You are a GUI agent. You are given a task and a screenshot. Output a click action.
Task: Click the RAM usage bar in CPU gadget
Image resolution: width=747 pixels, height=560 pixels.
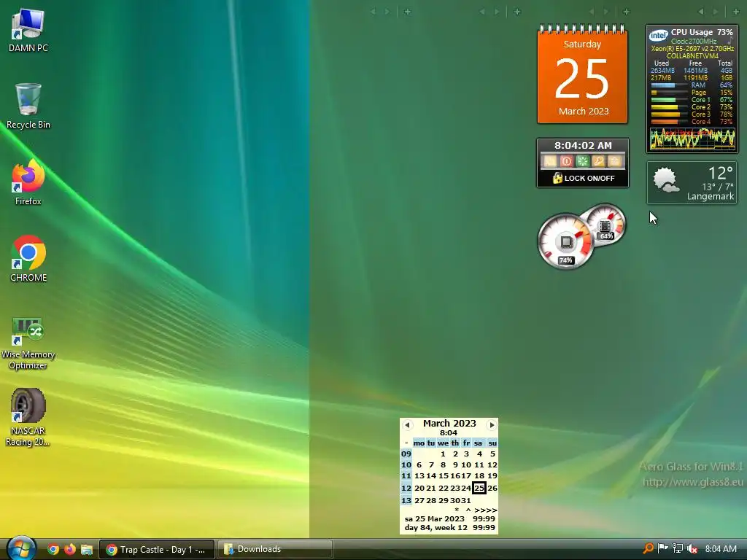[x=670, y=85]
